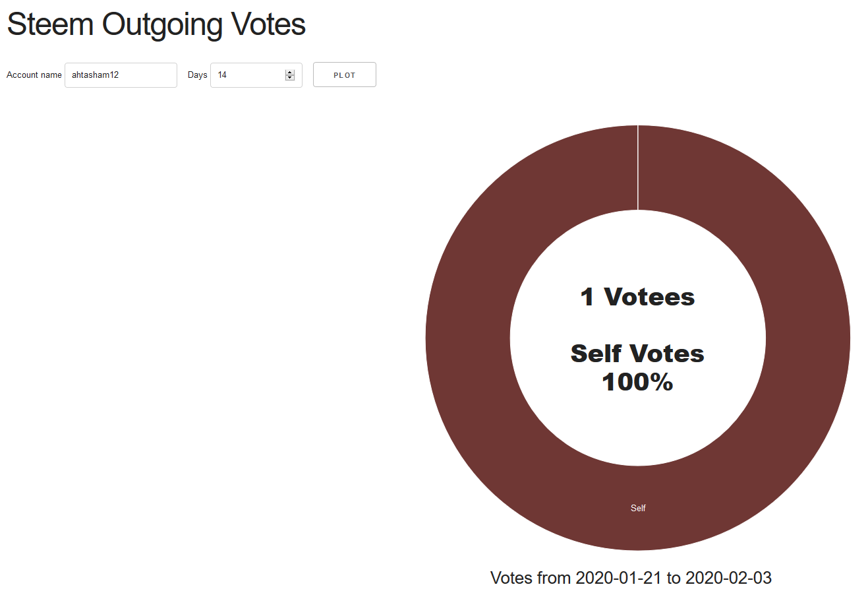
Task: Click the Days increment up arrow
Action: pyautogui.click(x=289, y=73)
